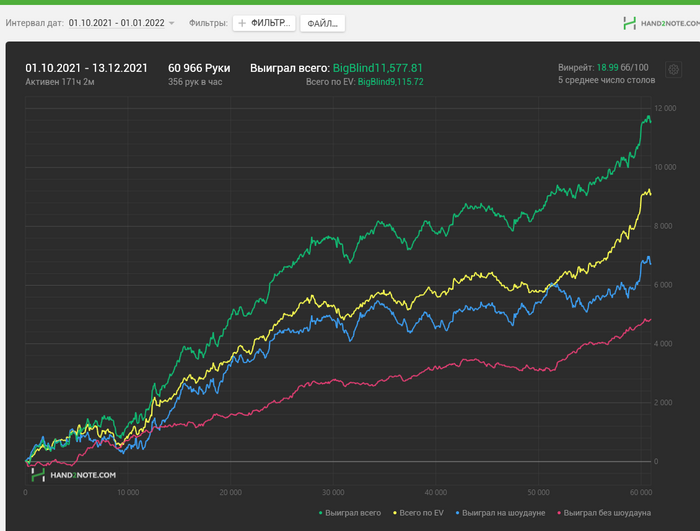
Task: Toggle the yellow Всего по EV legend dot
Action: [x=395, y=513]
